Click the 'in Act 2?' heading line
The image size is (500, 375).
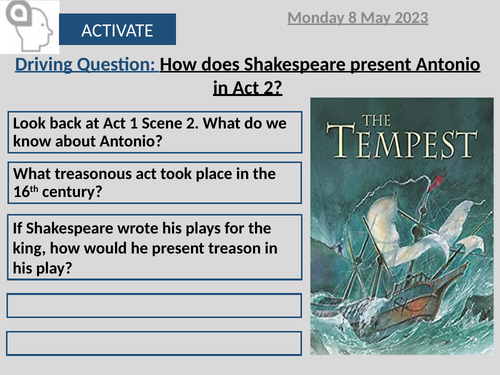(x=248, y=88)
